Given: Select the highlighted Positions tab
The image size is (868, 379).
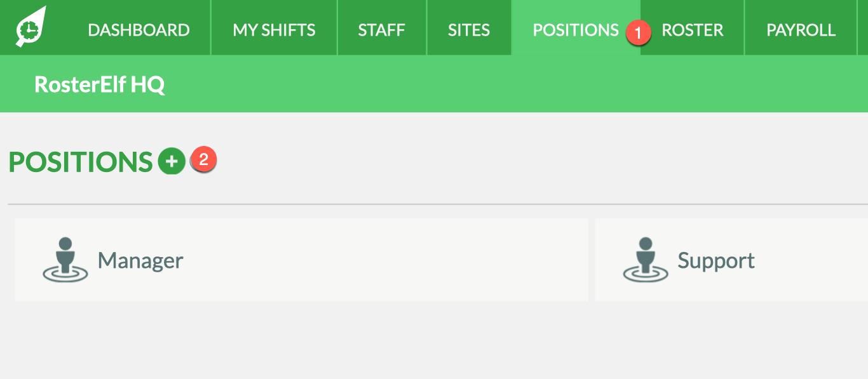Looking at the screenshot, I should [576, 30].
